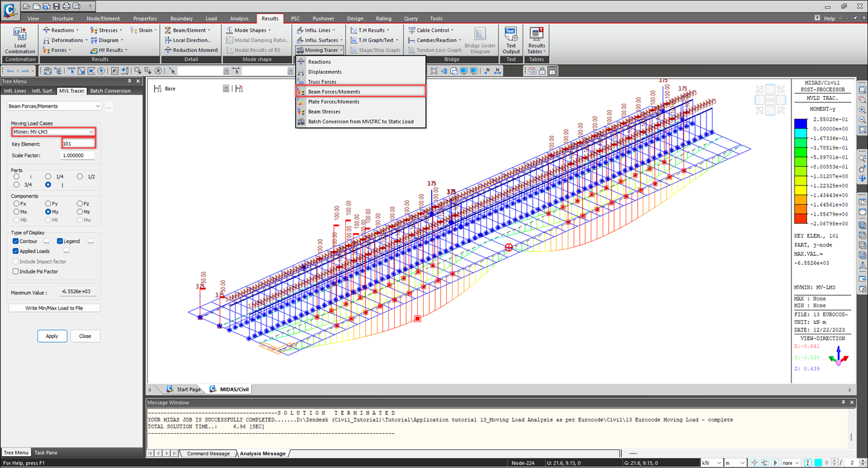Select the 3/4 part radio button
Viewport: 868px width, 468px height.
point(16,185)
